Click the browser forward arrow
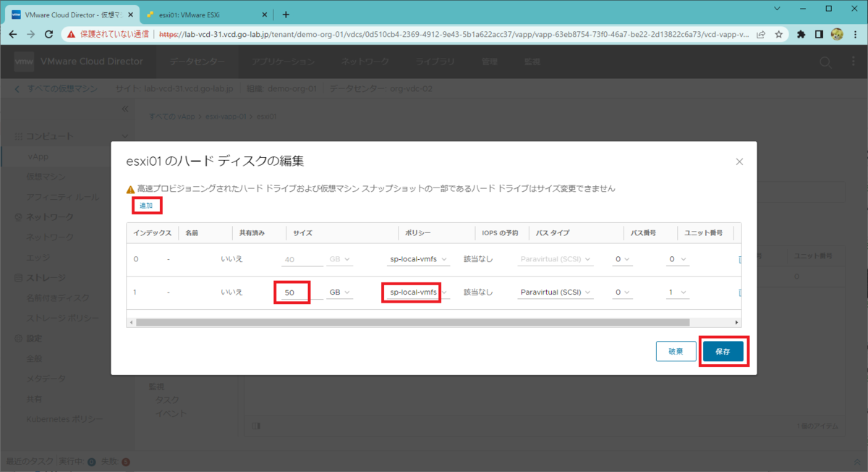The height and width of the screenshot is (472, 868). 31,34
